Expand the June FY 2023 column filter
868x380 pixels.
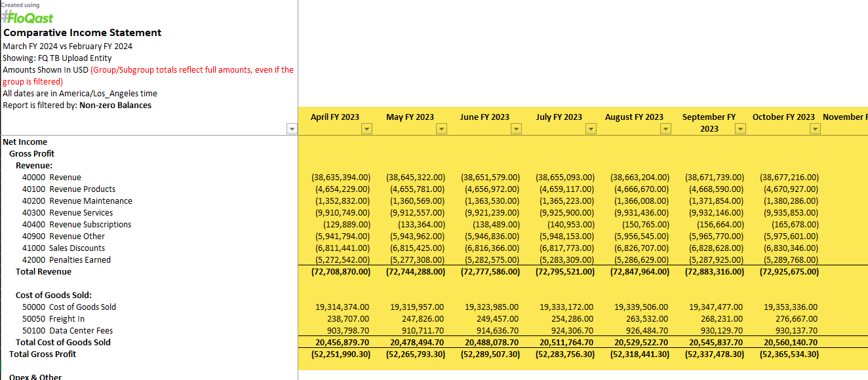(517, 129)
